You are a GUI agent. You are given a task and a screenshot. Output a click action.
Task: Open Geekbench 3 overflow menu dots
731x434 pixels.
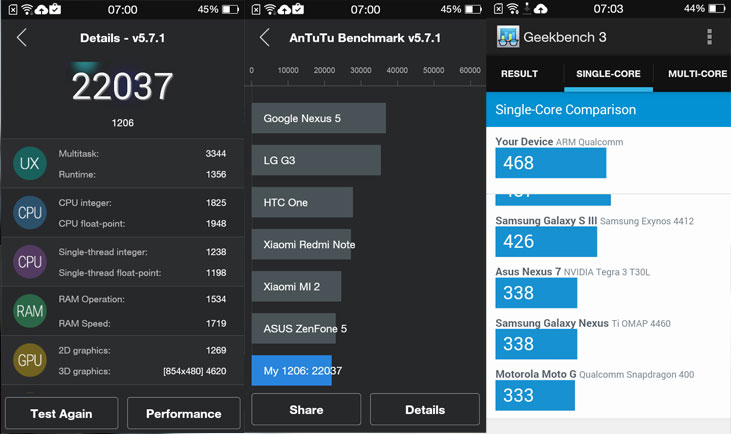[x=709, y=37]
